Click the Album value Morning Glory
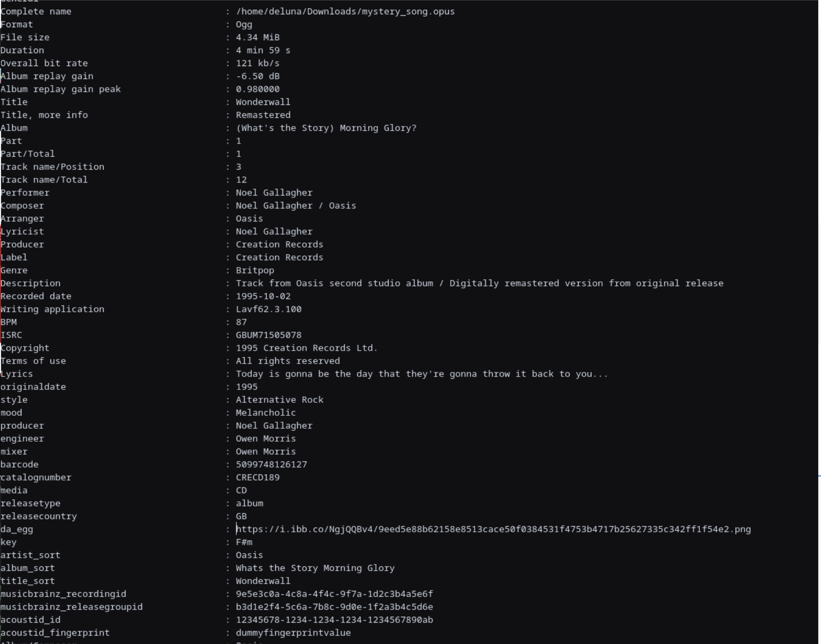 click(x=326, y=128)
